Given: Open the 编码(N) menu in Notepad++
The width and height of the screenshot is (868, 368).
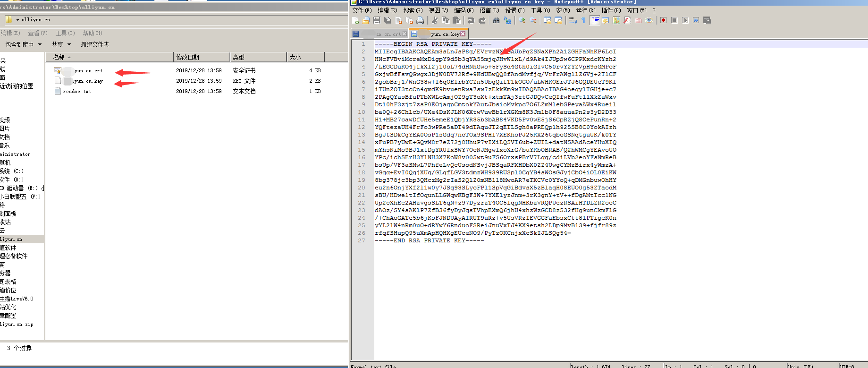Looking at the screenshot, I should pos(463,10).
